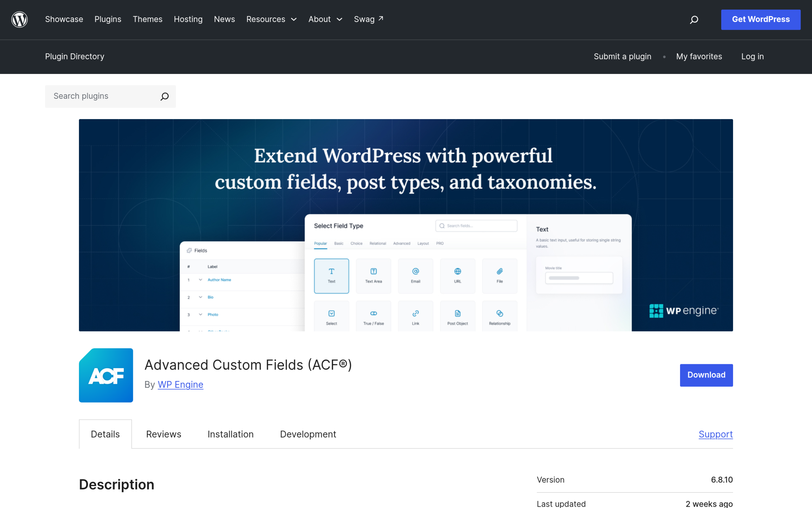Download the Advanced Custom Fields plugin
Image resolution: width=812 pixels, height=508 pixels.
click(x=706, y=375)
